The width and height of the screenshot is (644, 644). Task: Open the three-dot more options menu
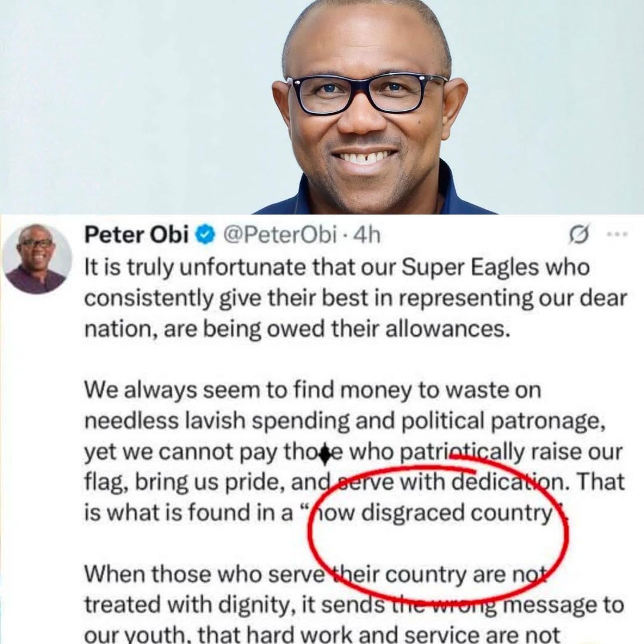[617, 236]
